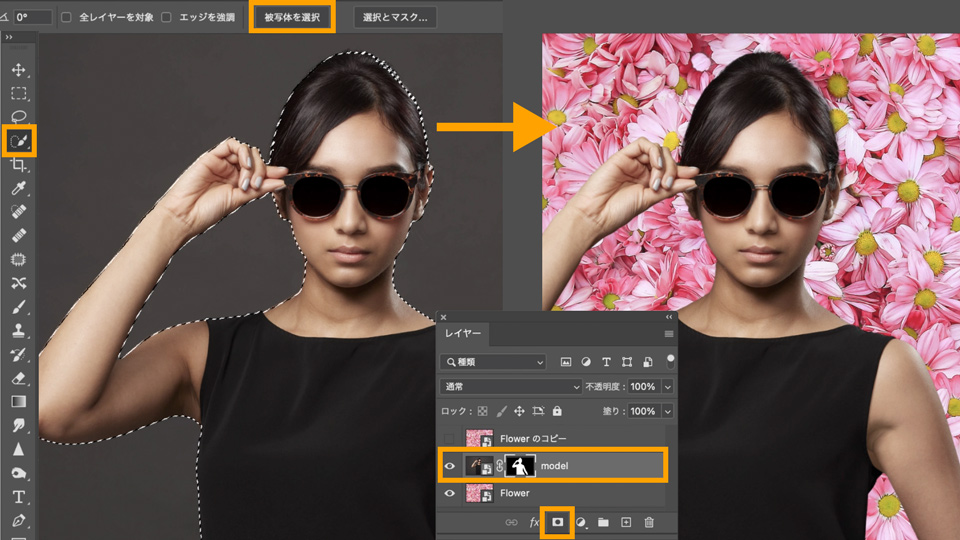960x540 pixels.
Task: Open the 種類 layer filter dropdown
Action: point(493,362)
